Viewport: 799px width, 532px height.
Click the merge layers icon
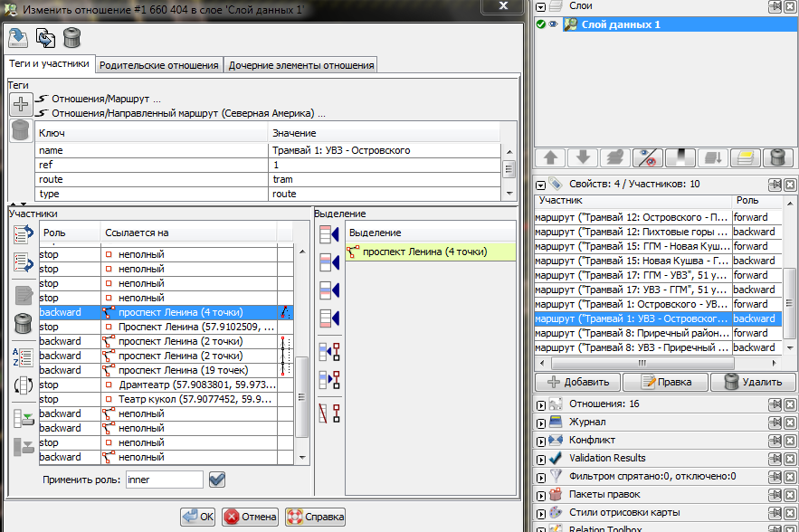(x=713, y=157)
